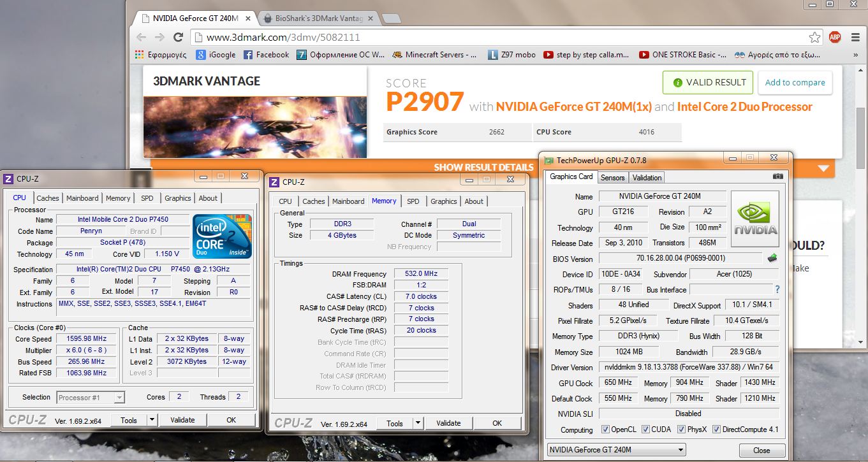Click the CPU-Z title icon of Memory window

[274, 182]
